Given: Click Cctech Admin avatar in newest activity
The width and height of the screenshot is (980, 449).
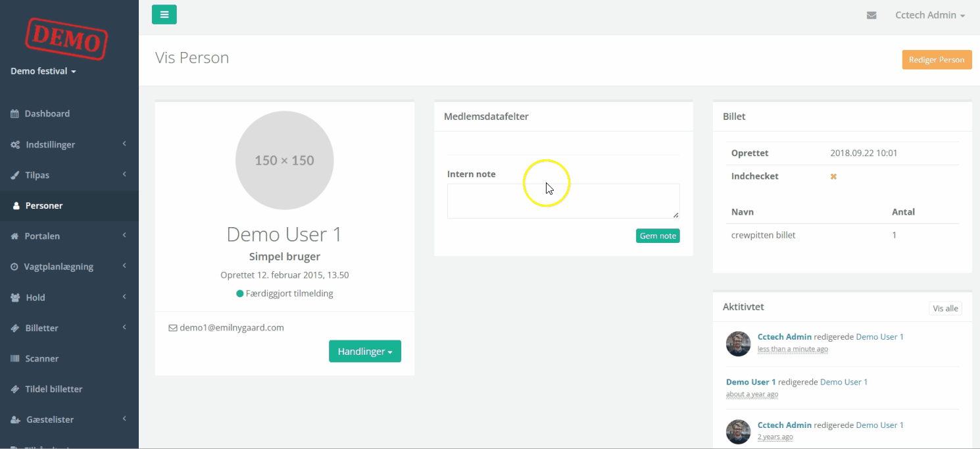Looking at the screenshot, I should pyautogui.click(x=739, y=344).
